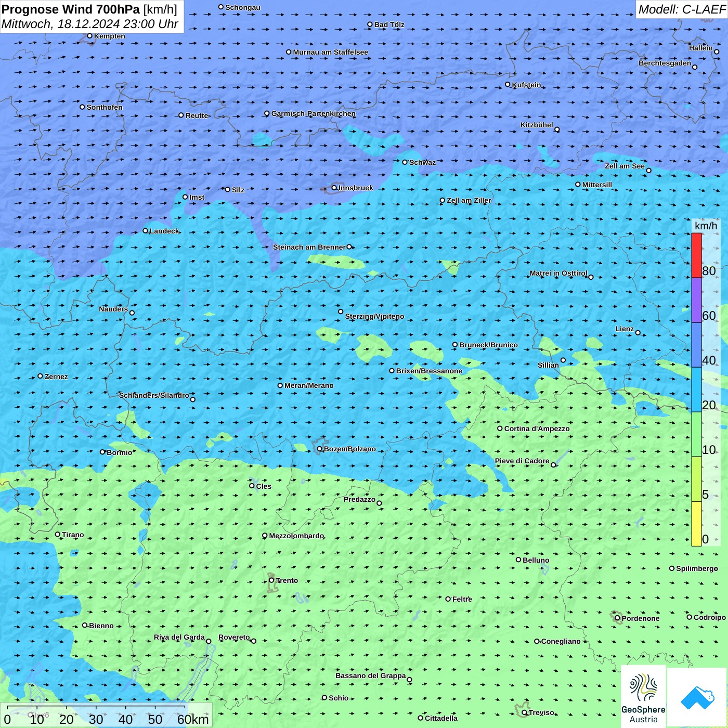The image size is (728, 728).
Task: Click the 'Lienz' label
Action: 625,329
